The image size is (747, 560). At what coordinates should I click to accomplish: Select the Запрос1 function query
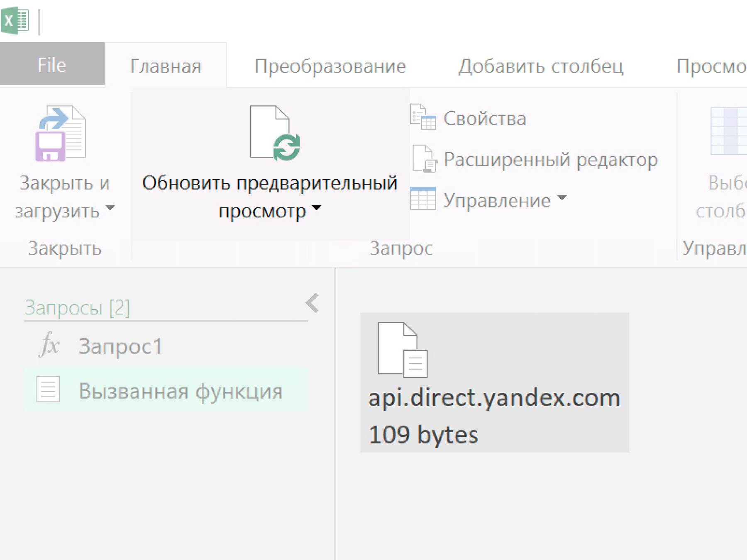click(x=166, y=346)
